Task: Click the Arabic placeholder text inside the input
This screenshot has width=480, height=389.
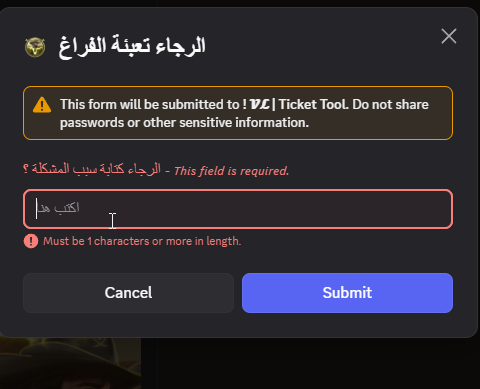Action: (x=58, y=208)
